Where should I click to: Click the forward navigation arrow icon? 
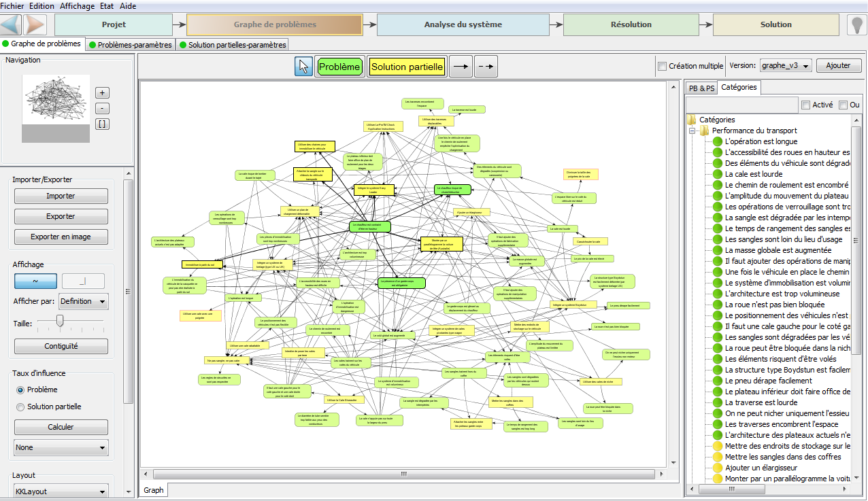35,24
